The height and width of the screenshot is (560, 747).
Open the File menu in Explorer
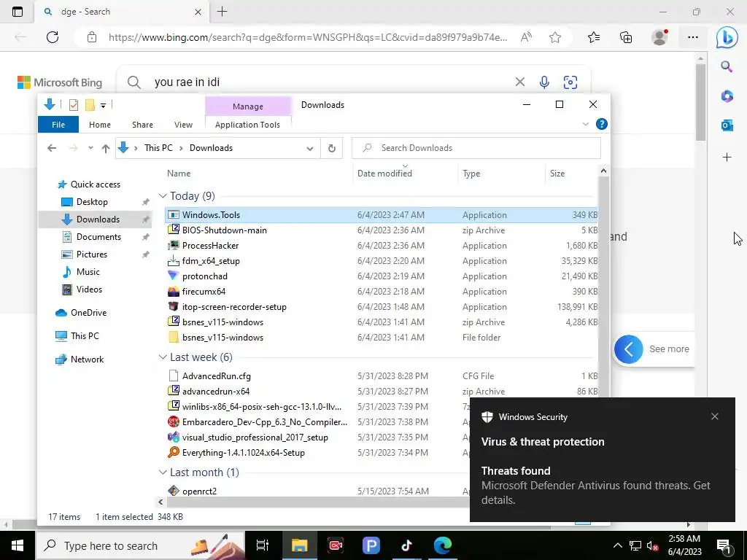pyautogui.click(x=58, y=125)
